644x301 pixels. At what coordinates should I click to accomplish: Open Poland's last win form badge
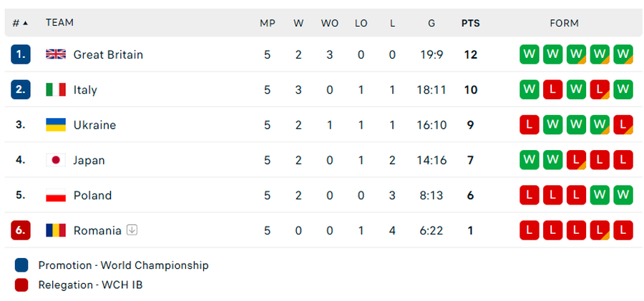[623, 195]
